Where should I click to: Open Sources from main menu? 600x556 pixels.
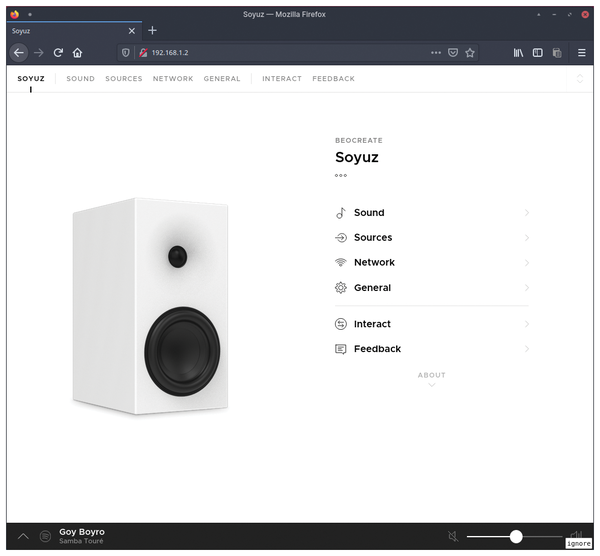pos(432,238)
